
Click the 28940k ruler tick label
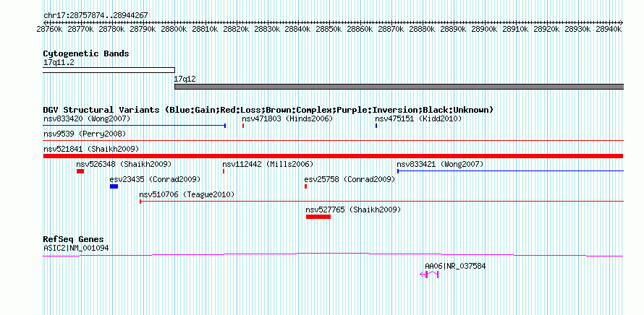609,29
